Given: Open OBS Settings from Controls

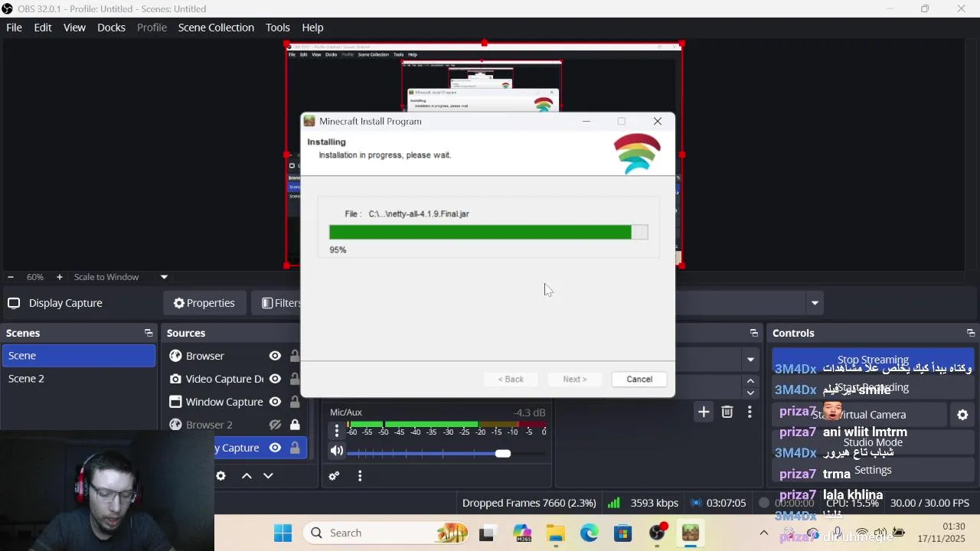Looking at the screenshot, I should tap(873, 470).
